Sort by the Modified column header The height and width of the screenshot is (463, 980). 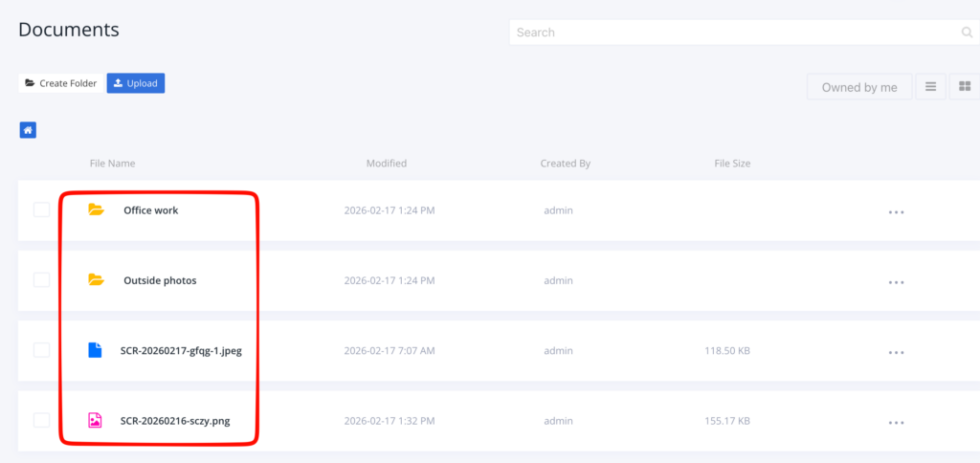(x=387, y=164)
